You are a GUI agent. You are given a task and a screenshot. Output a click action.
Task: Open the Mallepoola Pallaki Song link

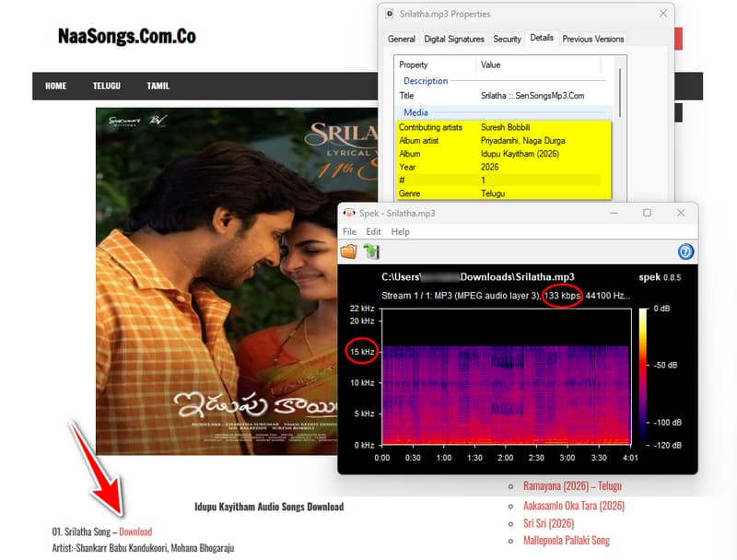tap(567, 541)
